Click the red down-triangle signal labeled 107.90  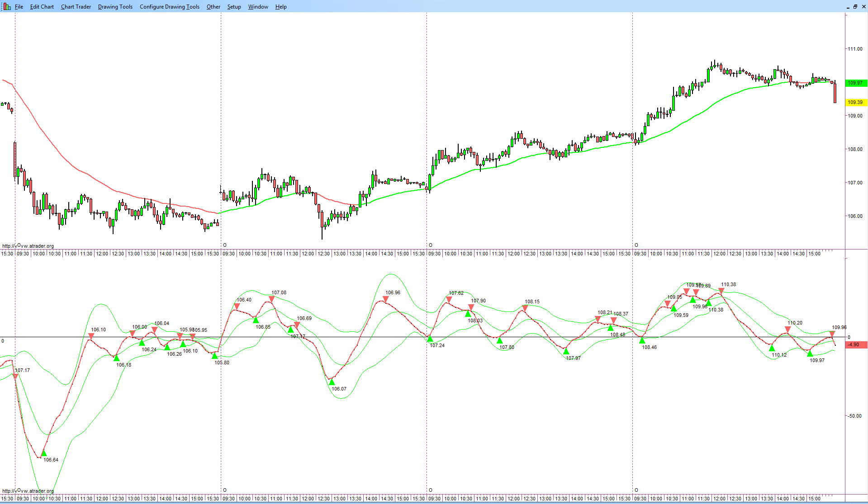click(471, 307)
